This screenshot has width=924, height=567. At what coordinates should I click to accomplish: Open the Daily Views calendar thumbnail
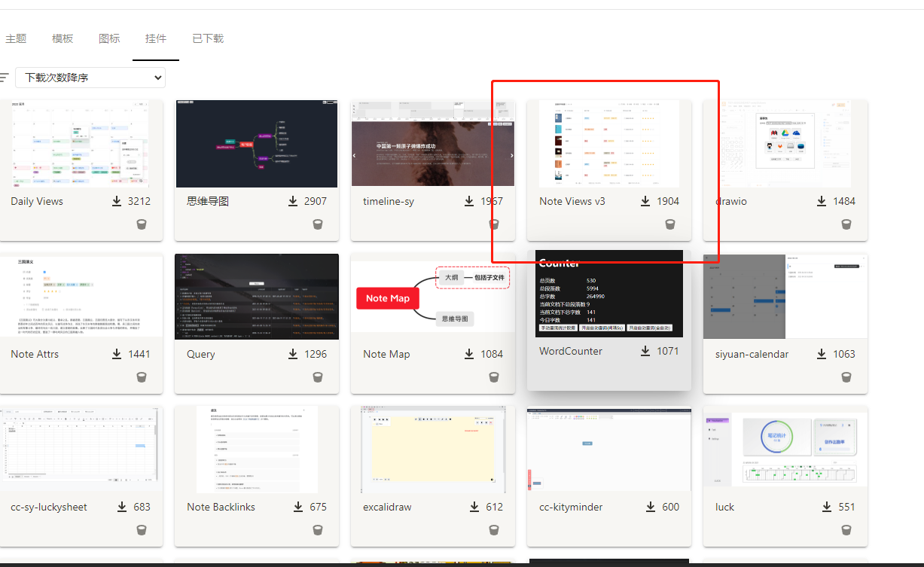(81, 144)
